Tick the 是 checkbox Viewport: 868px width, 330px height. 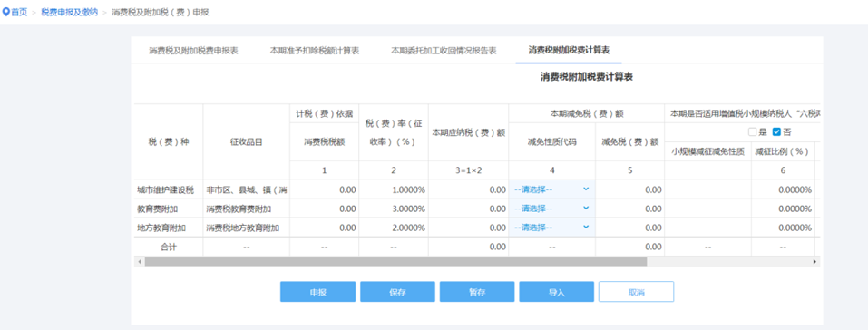pyautogui.click(x=752, y=131)
